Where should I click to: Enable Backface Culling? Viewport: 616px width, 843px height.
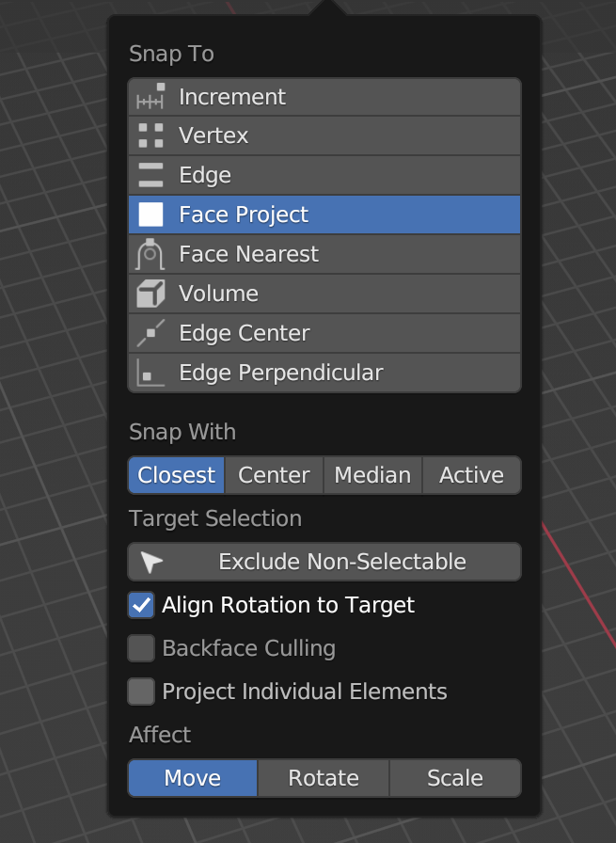point(141,648)
